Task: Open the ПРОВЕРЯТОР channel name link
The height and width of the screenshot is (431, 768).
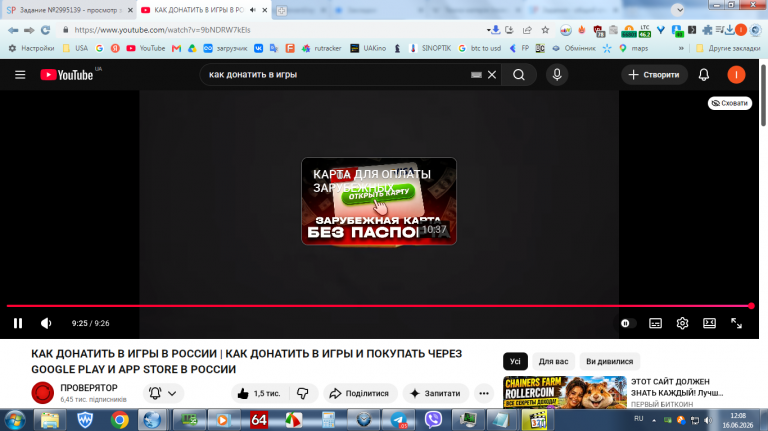Action: pos(89,388)
